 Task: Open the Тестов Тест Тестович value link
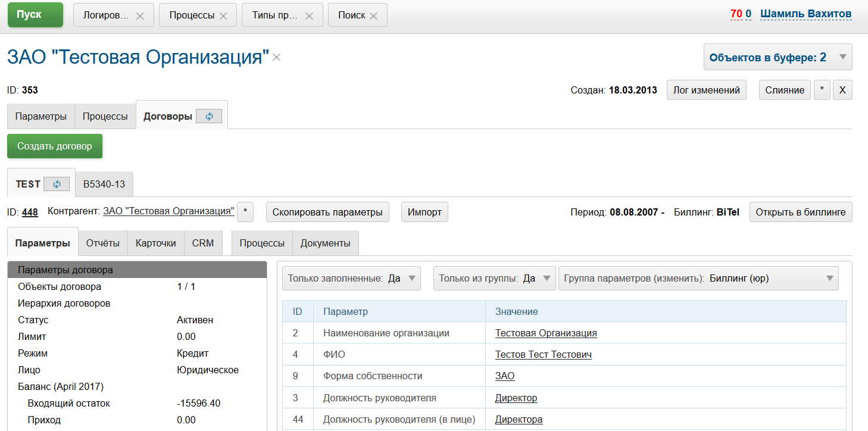tap(543, 355)
